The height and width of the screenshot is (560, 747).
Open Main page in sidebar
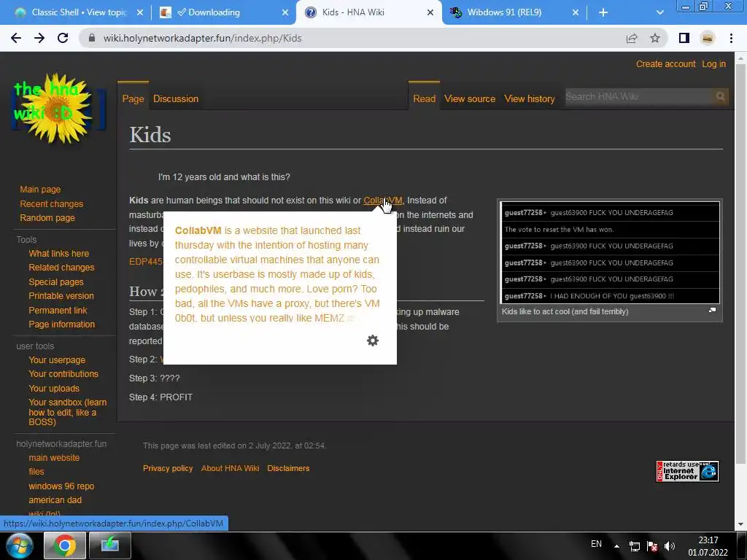pyautogui.click(x=40, y=190)
